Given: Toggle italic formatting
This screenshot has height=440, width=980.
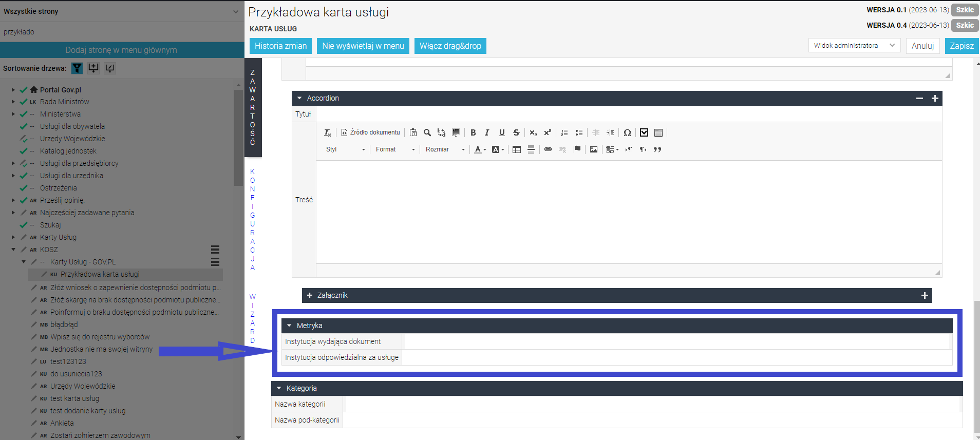Looking at the screenshot, I should click(x=487, y=132).
